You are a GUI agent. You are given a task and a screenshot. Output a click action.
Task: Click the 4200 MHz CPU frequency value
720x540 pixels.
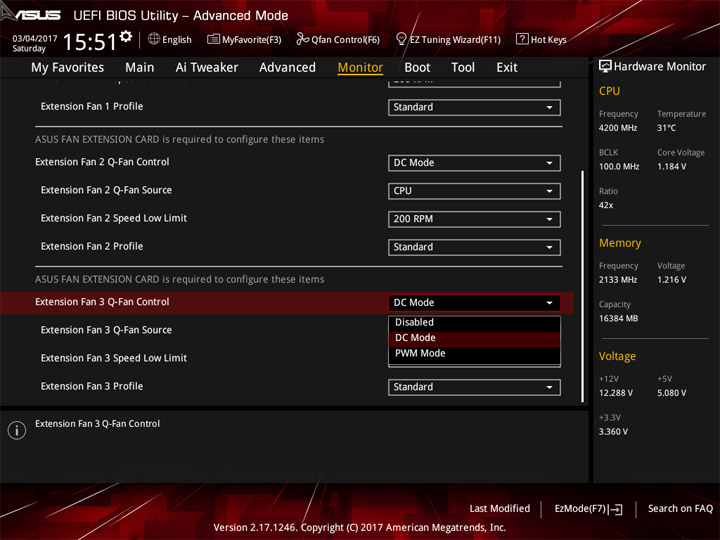point(618,128)
